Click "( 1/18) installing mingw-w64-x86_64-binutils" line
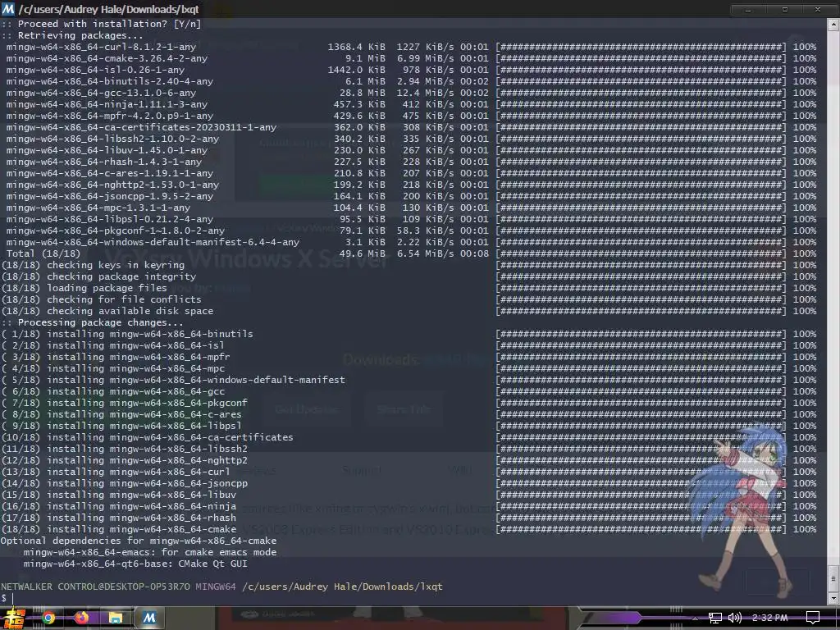 pyautogui.click(x=409, y=334)
